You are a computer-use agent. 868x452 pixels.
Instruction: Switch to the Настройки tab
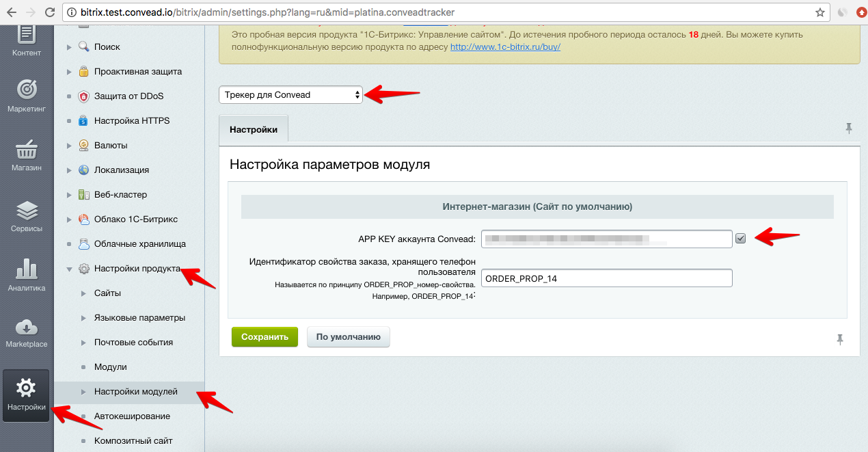pyautogui.click(x=254, y=129)
